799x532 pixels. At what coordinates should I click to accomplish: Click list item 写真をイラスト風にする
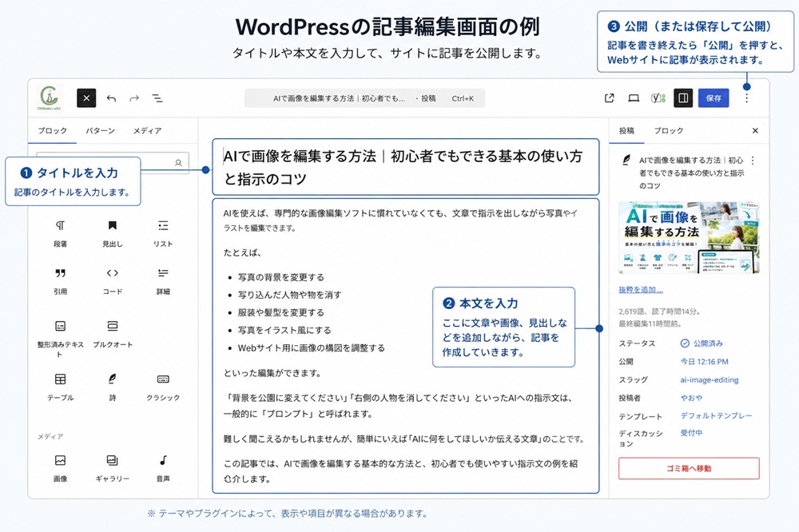point(284,330)
